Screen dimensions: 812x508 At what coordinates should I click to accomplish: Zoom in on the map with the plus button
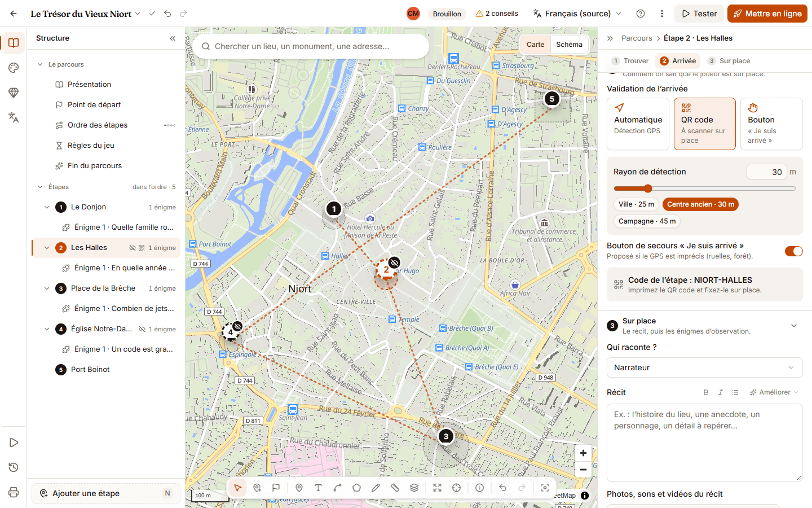(583, 453)
